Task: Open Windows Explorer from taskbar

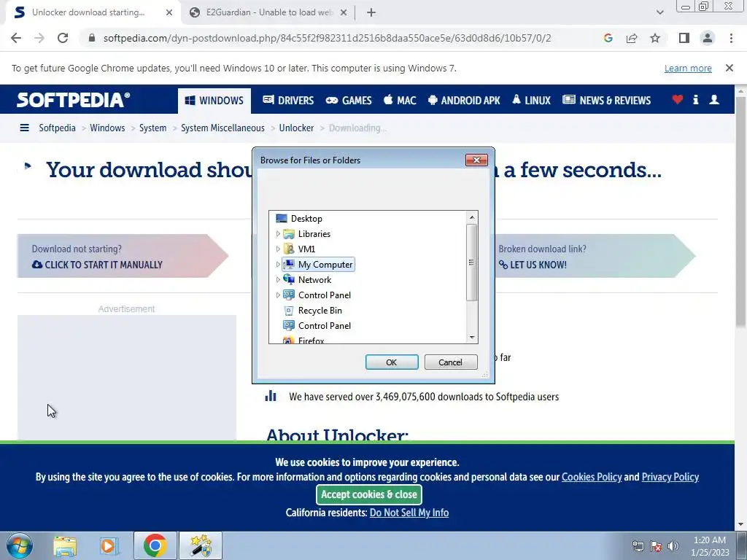Action: (65, 546)
